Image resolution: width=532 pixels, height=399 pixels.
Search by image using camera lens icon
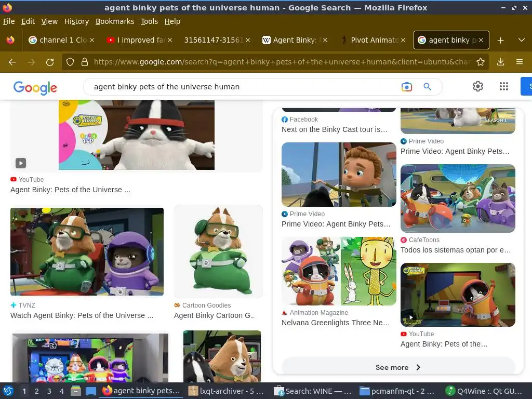click(x=406, y=87)
